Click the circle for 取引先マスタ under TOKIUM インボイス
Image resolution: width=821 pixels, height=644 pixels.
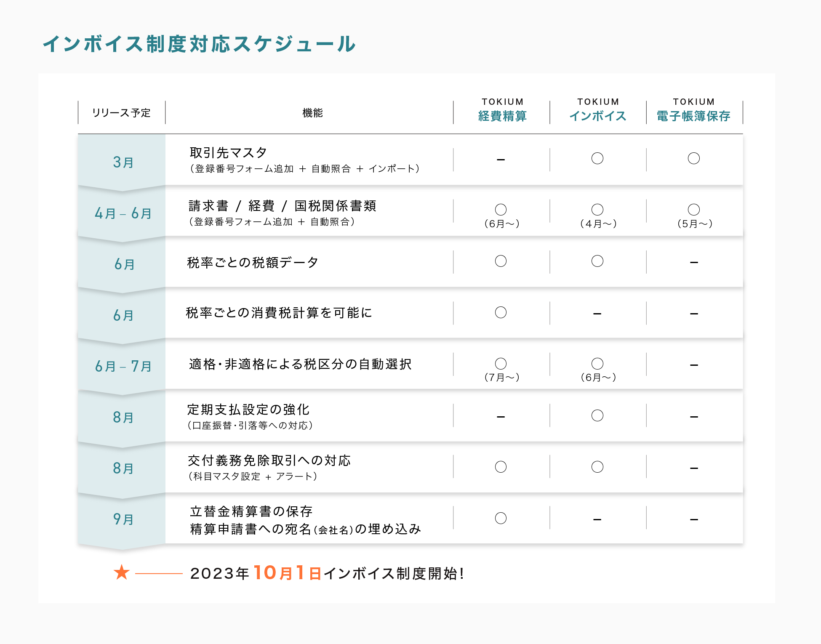(x=597, y=158)
